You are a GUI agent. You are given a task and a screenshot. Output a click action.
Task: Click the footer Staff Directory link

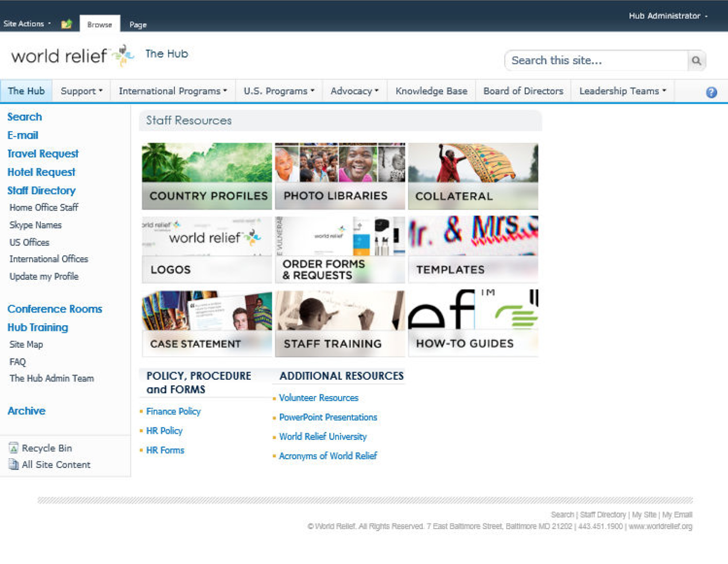603,515
